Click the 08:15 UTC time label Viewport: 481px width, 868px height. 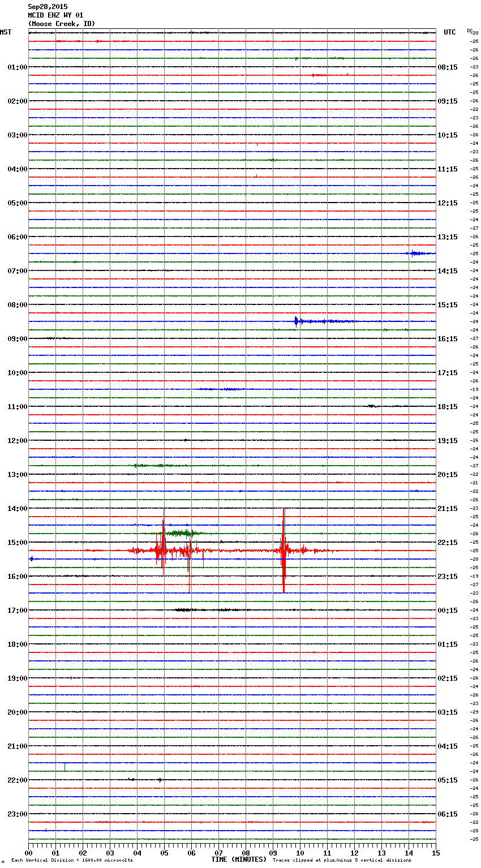[x=448, y=67]
